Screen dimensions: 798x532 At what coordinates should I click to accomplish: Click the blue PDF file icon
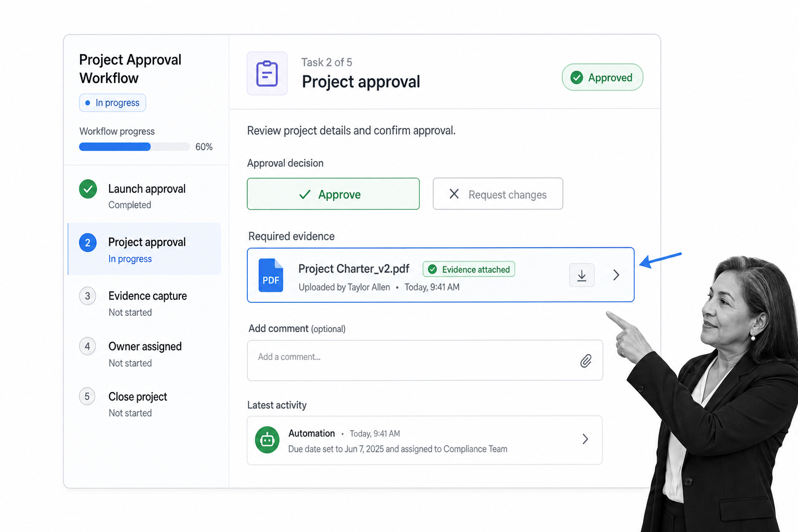271,275
